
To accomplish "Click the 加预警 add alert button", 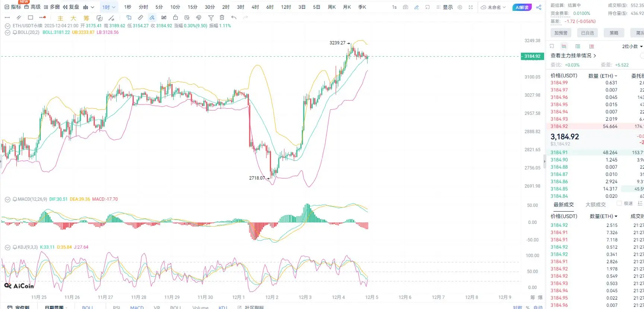I will click(x=561, y=33).
